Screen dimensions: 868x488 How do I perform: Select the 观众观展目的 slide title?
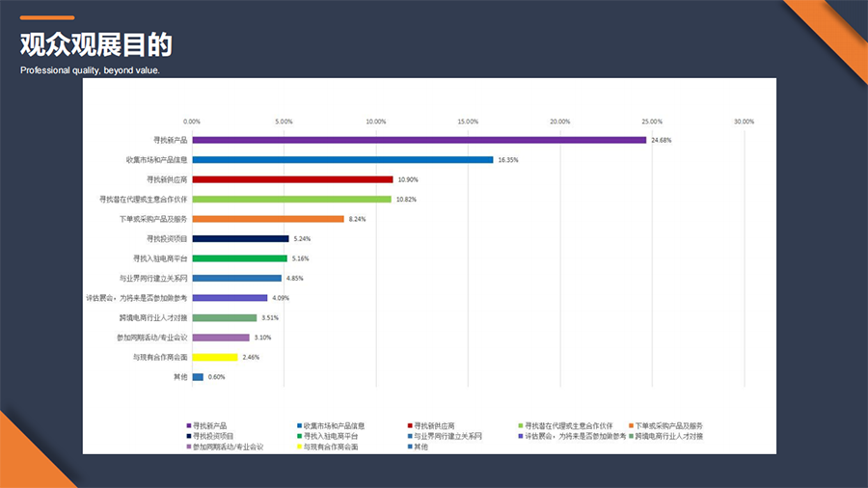pos(95,44)
